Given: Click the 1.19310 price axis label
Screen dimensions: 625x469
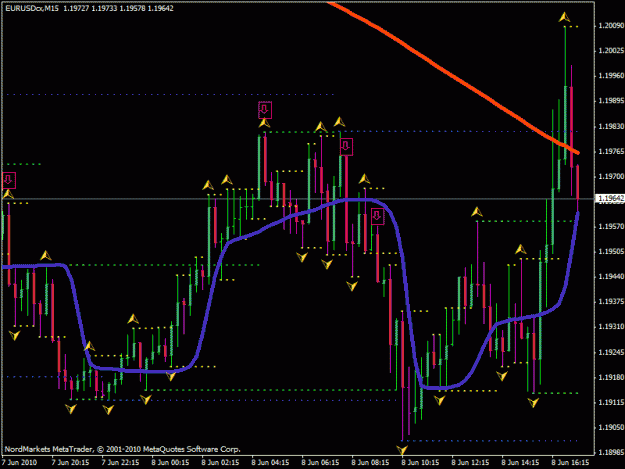Looking at the screenshot, I should (610, 327).
